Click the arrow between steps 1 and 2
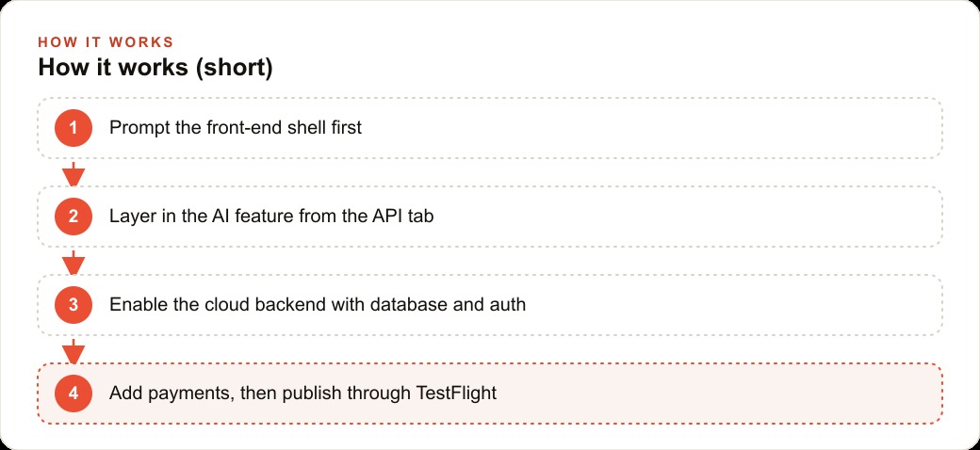 tap(73, 173)
